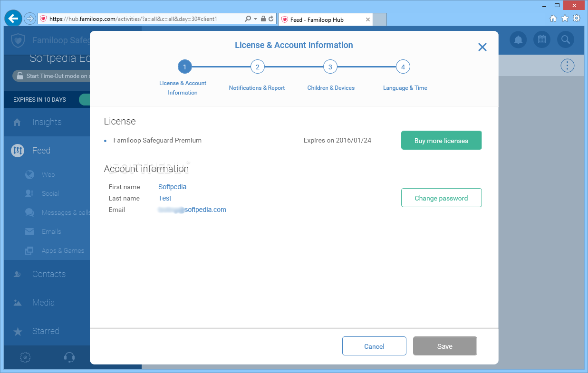Open the settings gear at sidebar bottom
588x373 pixels.
click(x=25, y=357)
